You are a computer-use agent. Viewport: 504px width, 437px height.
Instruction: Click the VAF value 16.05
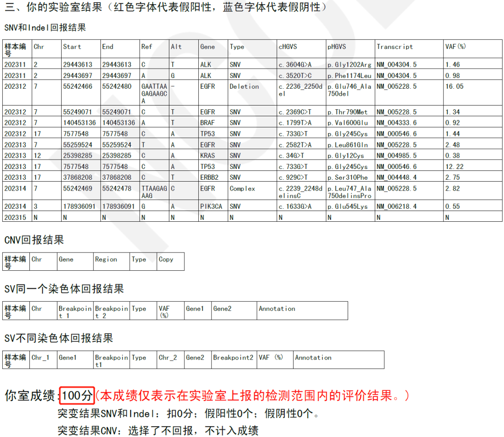(455, 86)
